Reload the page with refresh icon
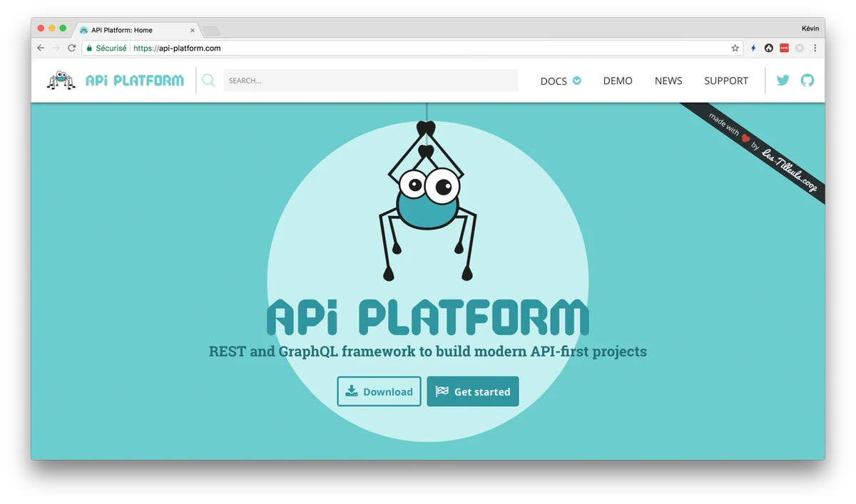 coord(72,48)
